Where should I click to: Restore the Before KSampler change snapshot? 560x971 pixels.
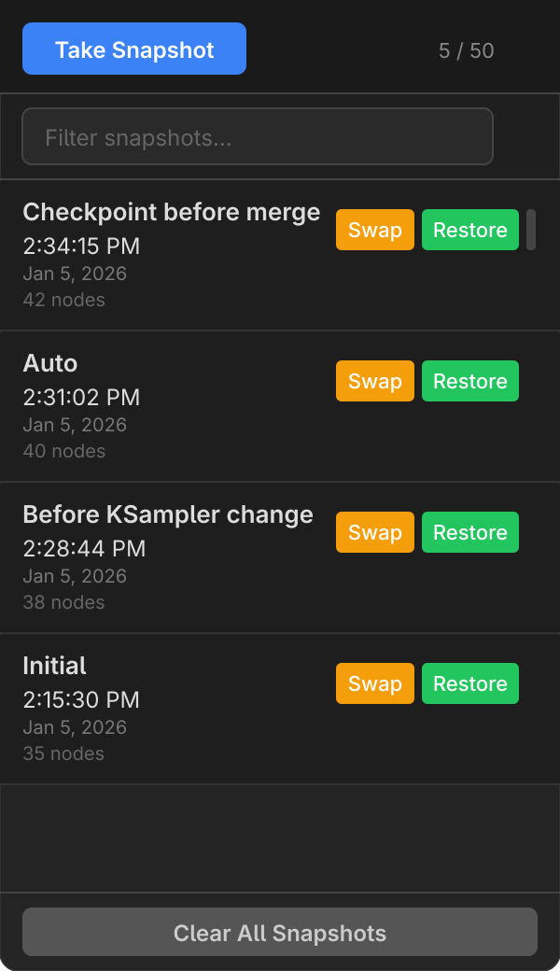(469, 532)
